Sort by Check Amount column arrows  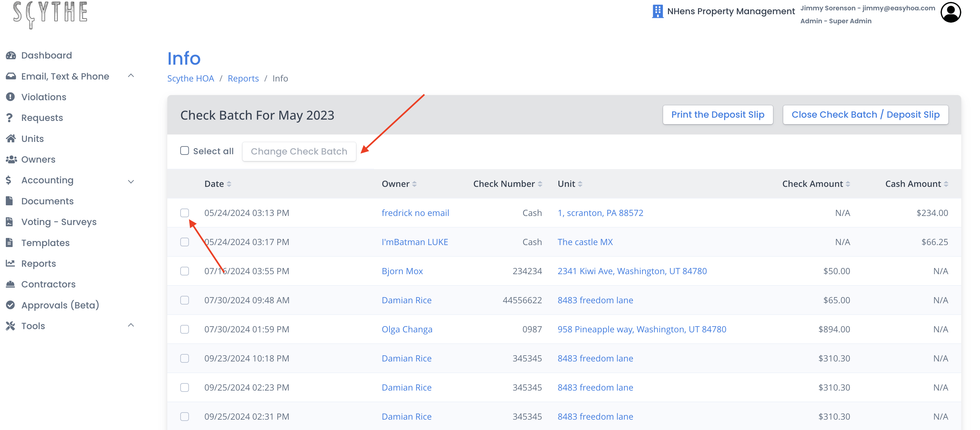click(847, 184)
